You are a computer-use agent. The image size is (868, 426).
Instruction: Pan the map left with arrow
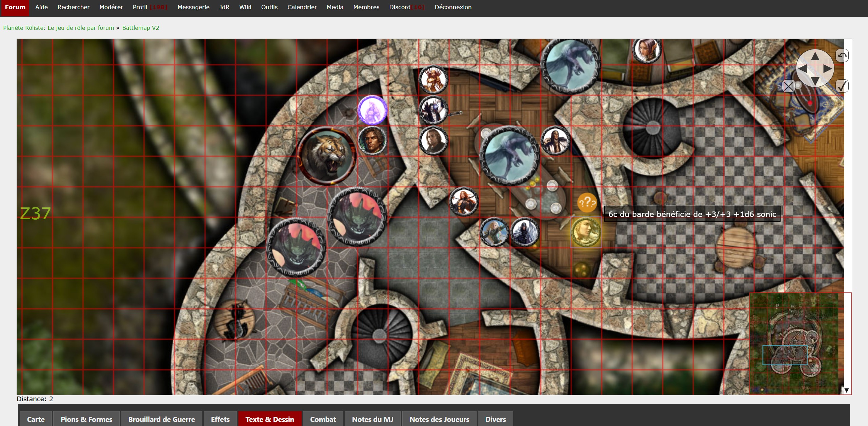802,69
